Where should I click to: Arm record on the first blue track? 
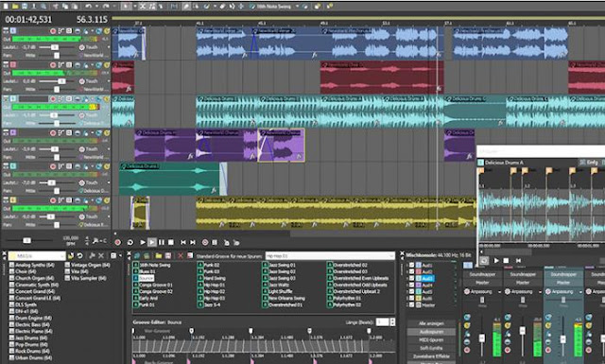point(53,31)
